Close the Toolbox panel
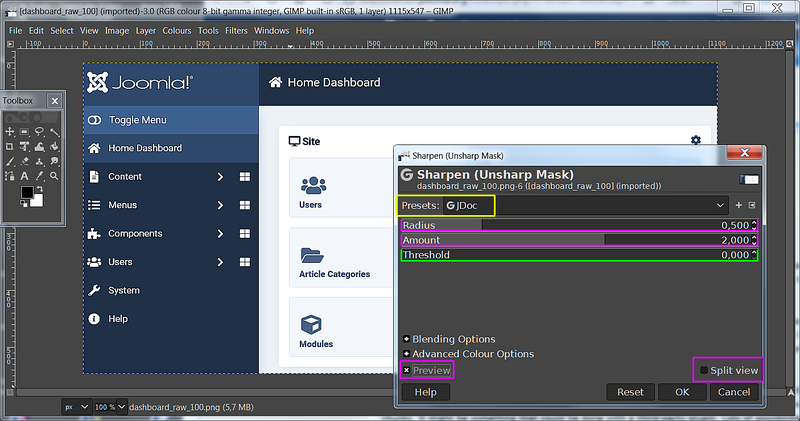 [x=55, y=101]
